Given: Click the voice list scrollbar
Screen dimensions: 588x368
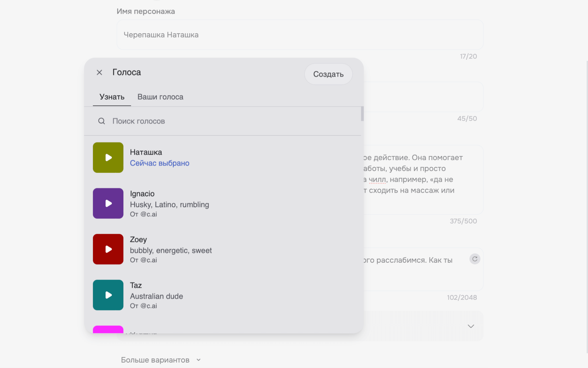Looking at the screenshot, I should click(362, 114).
